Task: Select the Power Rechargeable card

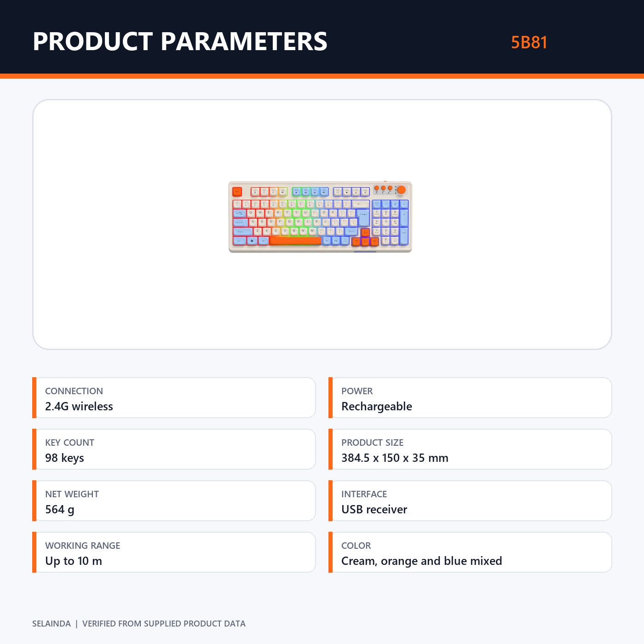Action: click(x=470, y=398)
